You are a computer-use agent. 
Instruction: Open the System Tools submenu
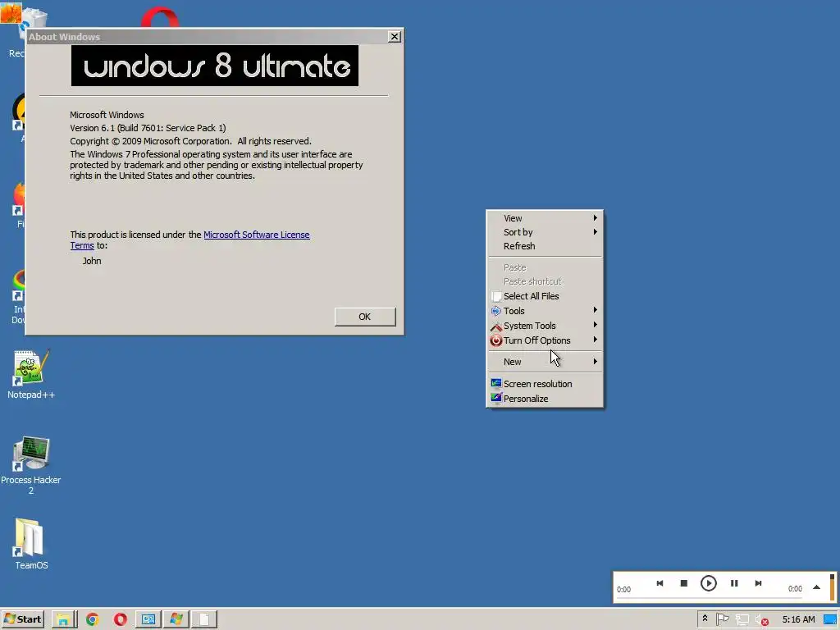[x=545, y=326]
